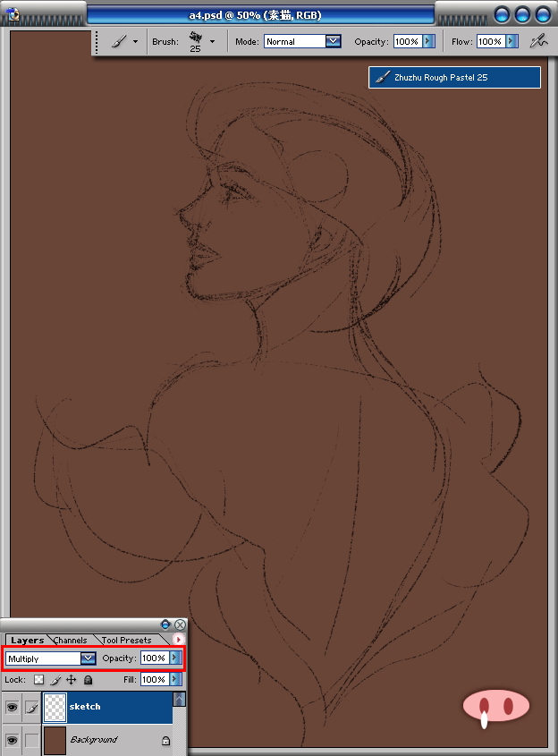
Task: Click the brush Opacity 100% field in options bar
Action: coord(408,41)
